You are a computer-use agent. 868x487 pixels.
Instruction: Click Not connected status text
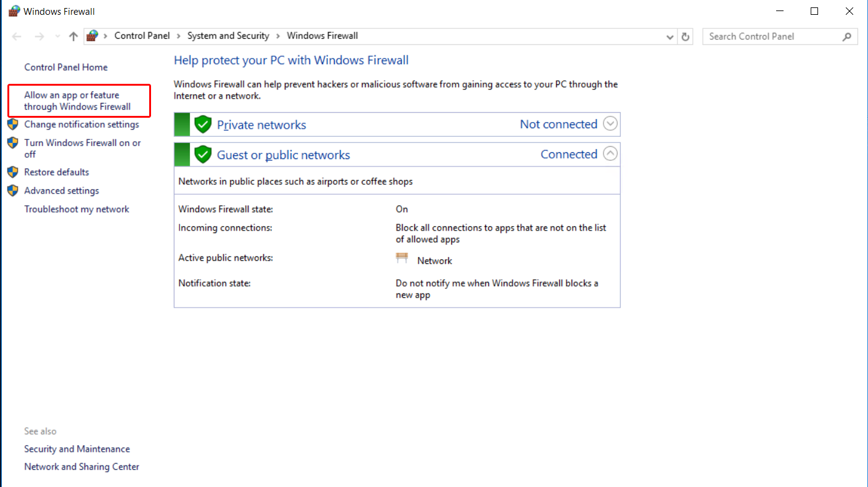pos(559,124)
